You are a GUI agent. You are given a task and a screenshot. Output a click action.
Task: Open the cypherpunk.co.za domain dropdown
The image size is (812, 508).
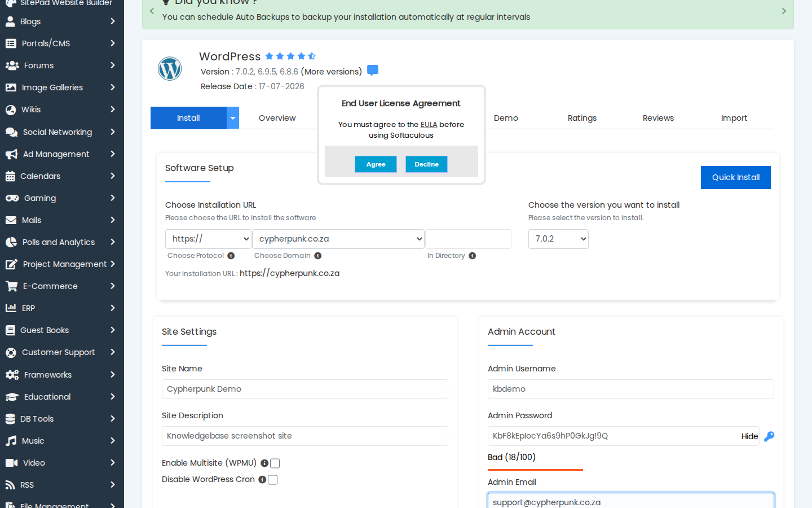(338, 239)
